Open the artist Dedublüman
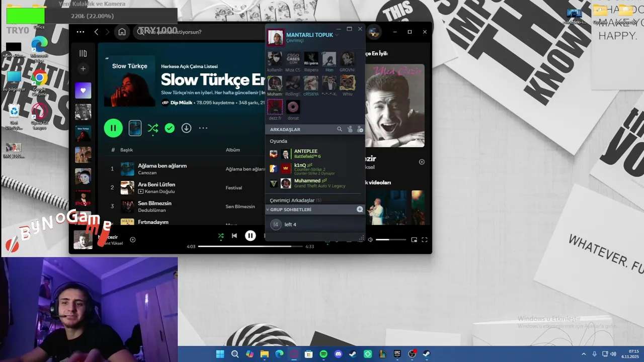The image size is (644, 362). pyautogui.click(x=152, y=210)
